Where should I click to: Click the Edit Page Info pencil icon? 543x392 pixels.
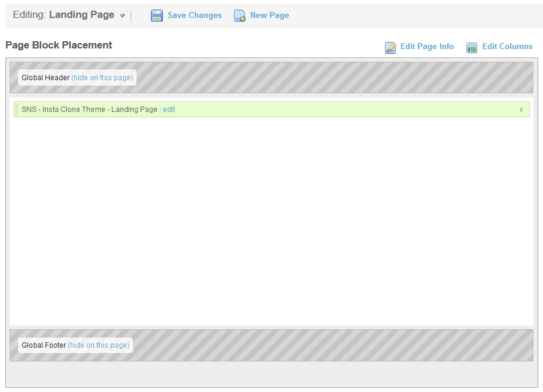pyautogui.click(x=390, y=47)
